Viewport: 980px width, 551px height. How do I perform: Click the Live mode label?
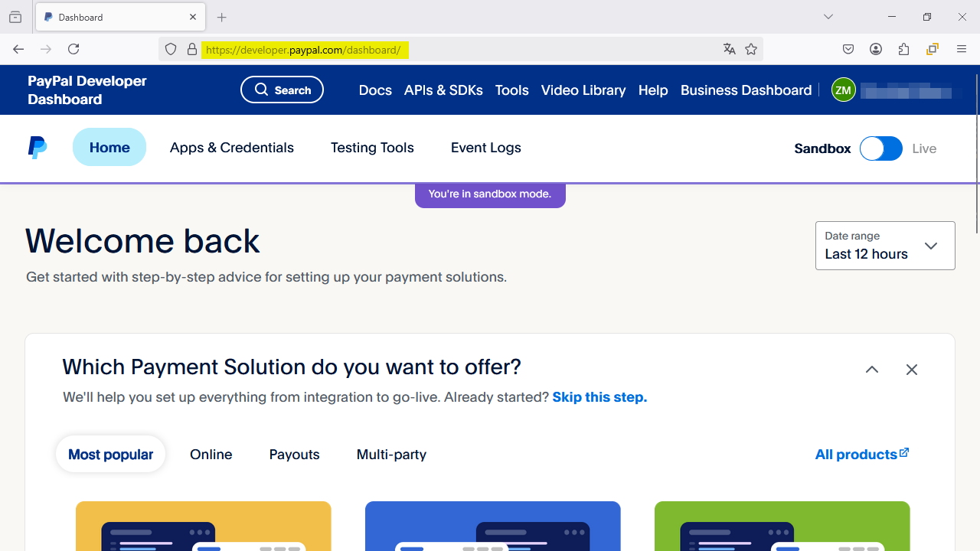[x=924, y=148]
